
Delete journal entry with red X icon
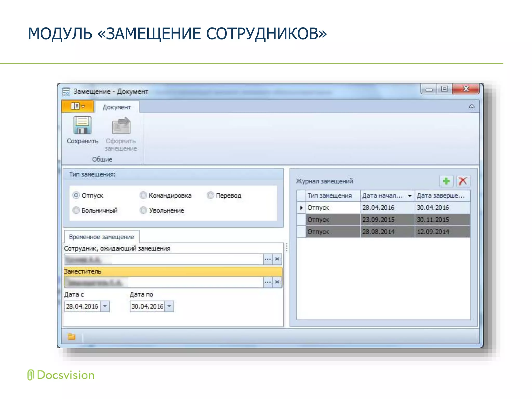pyautogui.click(x=463, y=181)
